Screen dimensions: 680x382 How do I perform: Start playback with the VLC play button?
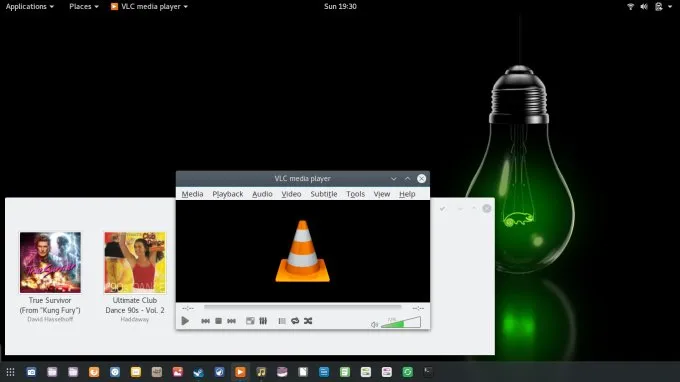tap(185, 321)
